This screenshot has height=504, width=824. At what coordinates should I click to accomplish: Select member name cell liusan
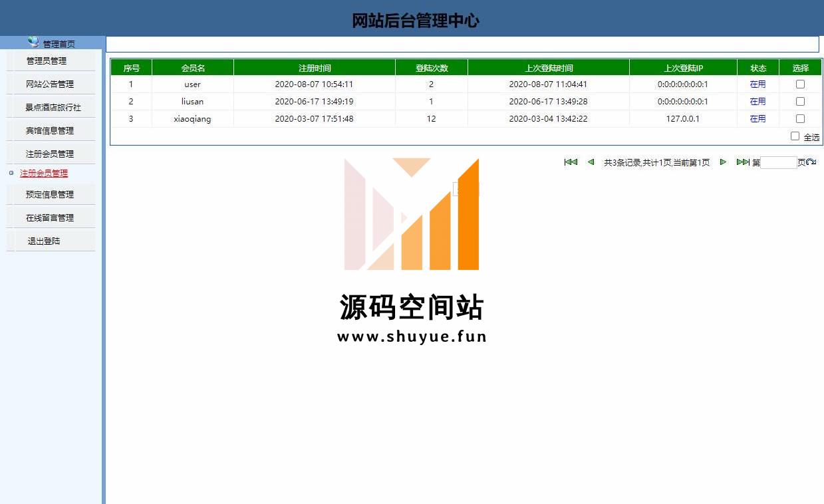tap(193, 102)
